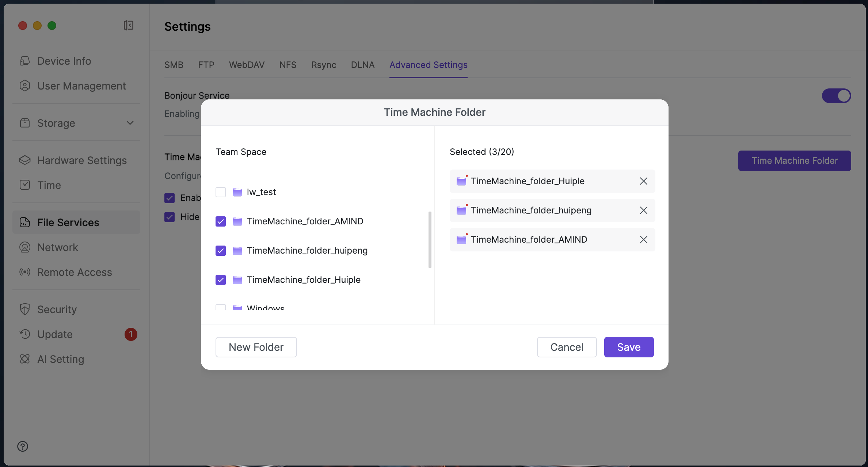The height and width of the screenshot is (467, 868).
Task: Click the Team Space list scrollbar
Action: (x=430, y=240)
